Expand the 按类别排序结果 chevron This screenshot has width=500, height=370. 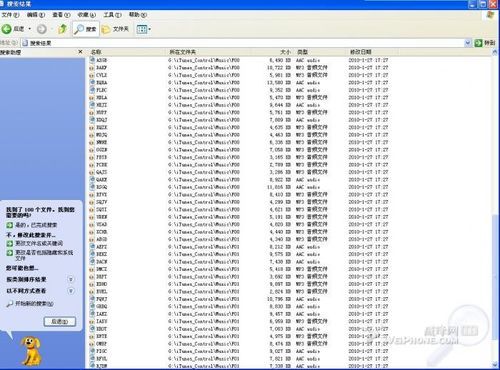(71, 279)
